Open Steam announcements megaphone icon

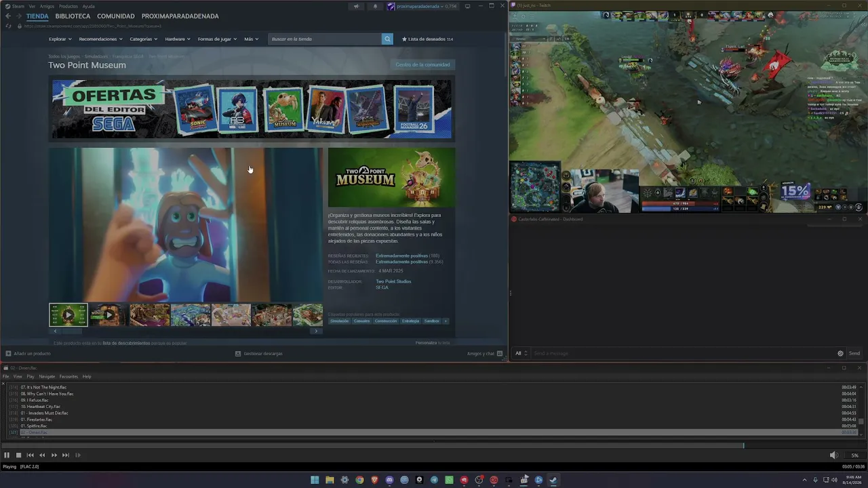[x=356, y=6]
